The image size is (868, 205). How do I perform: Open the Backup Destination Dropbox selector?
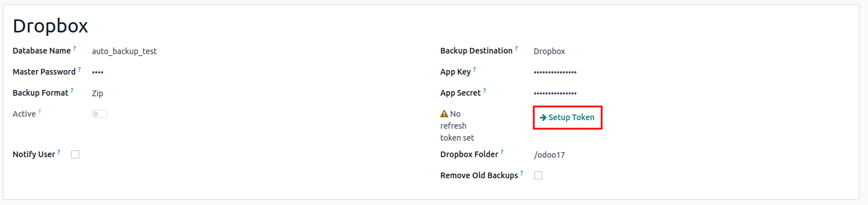tap(549, 51)
